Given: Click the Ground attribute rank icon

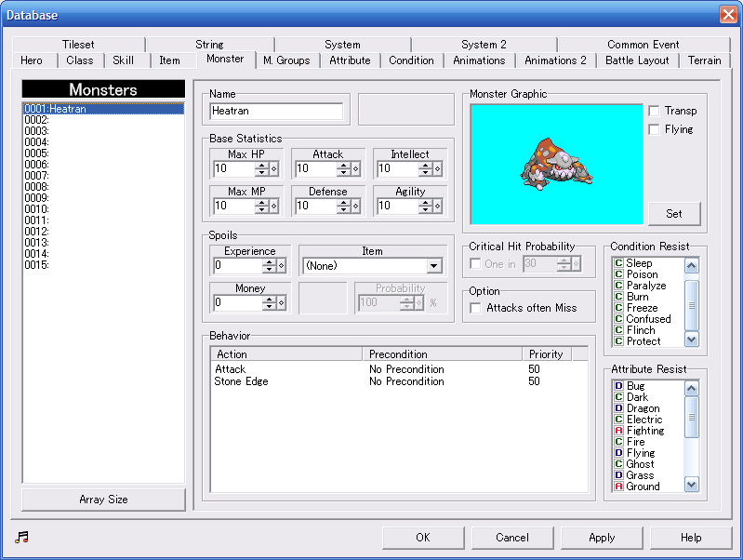Looking at the screenshot, I should (618, 487).
